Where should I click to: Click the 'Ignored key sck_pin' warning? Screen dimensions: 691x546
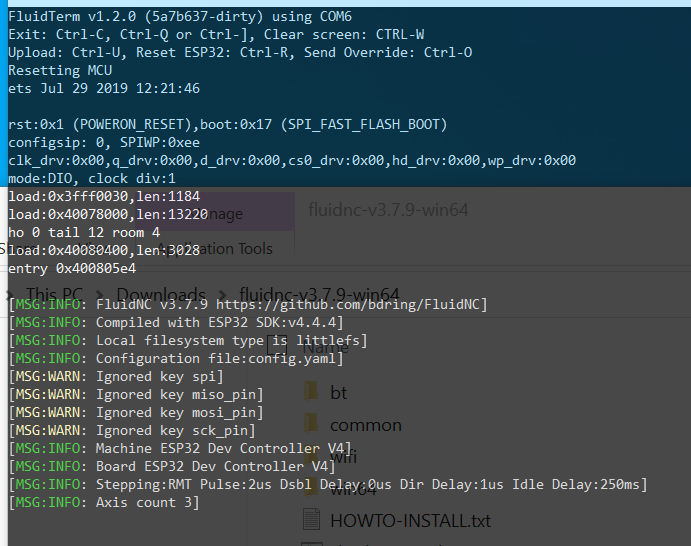pos(132,431)
